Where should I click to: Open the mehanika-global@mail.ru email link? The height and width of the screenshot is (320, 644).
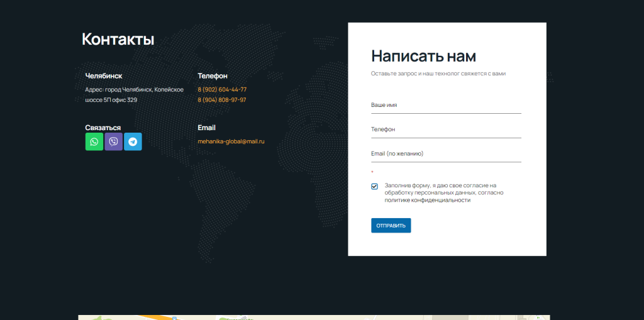point(231,141)
